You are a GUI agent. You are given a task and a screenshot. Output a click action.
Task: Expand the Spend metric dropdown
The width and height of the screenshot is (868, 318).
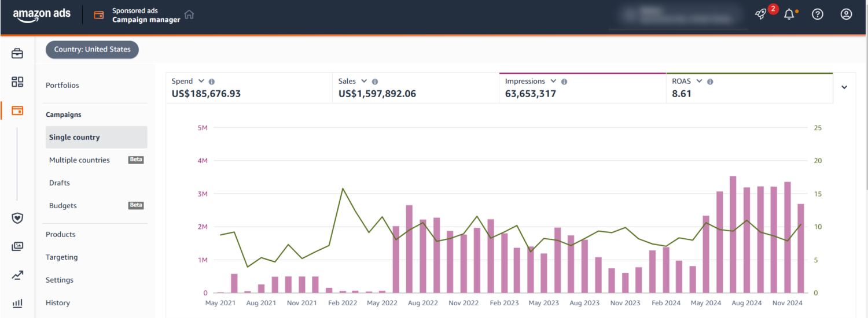(201, 82)
